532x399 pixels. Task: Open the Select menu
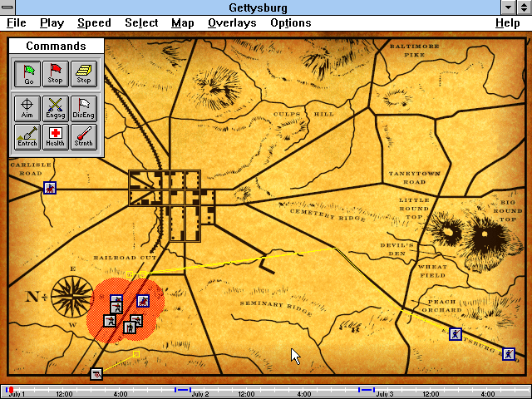tap(141, 22)
